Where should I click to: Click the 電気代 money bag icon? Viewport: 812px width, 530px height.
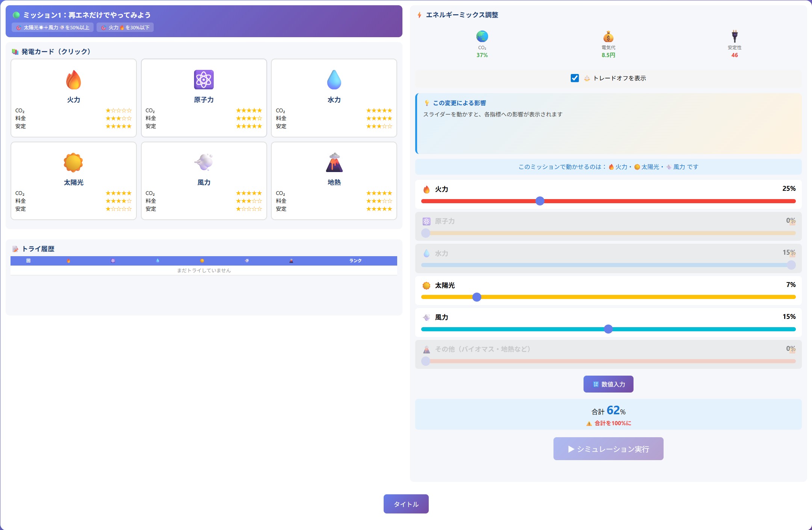tap(608, 37)
